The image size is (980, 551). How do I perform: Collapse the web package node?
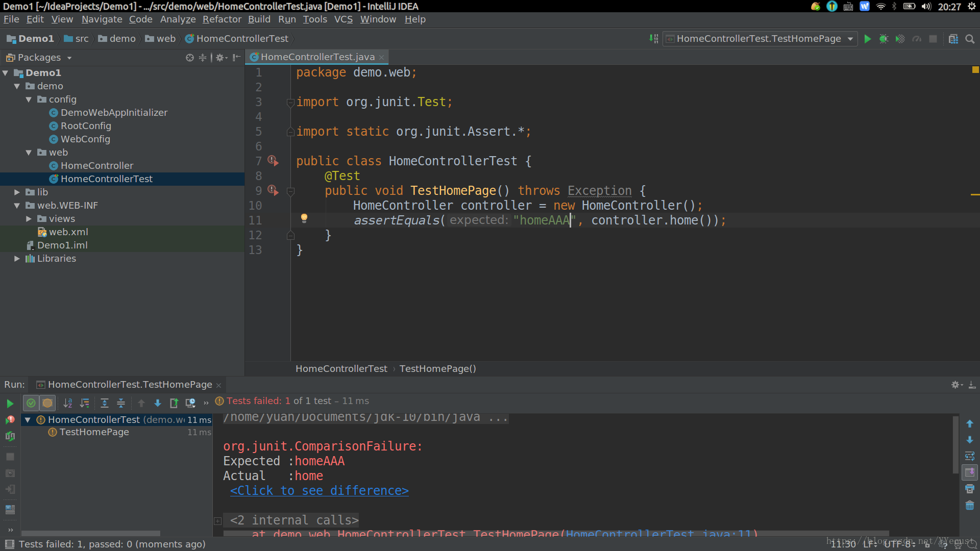pos(29,153)
